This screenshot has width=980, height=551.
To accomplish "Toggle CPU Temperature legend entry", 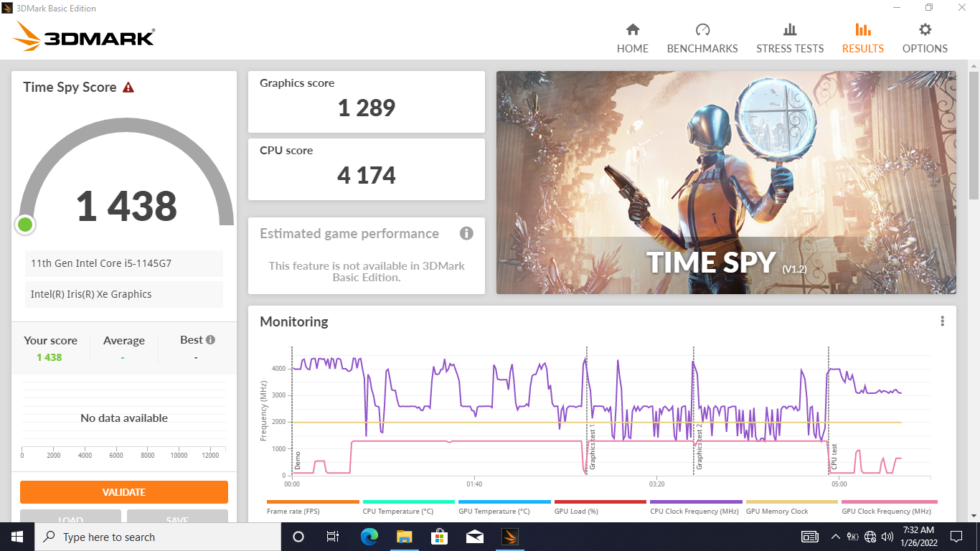I will click(x=409, y=507).
